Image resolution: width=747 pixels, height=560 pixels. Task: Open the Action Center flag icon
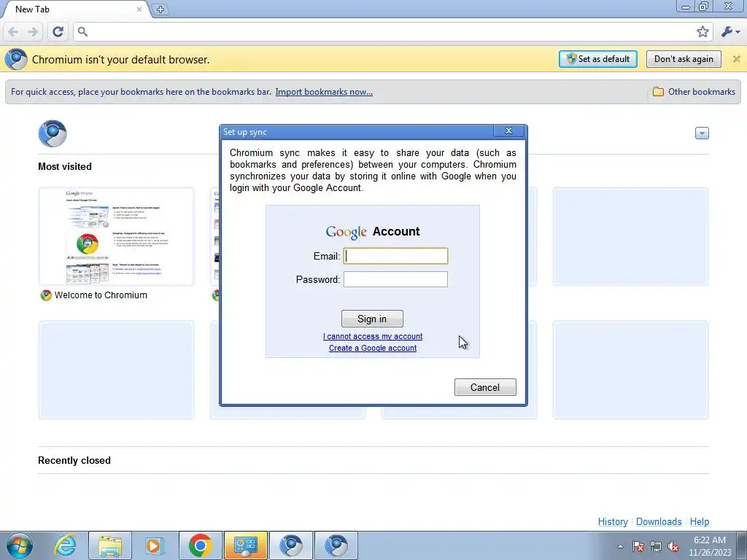(638, 546)
